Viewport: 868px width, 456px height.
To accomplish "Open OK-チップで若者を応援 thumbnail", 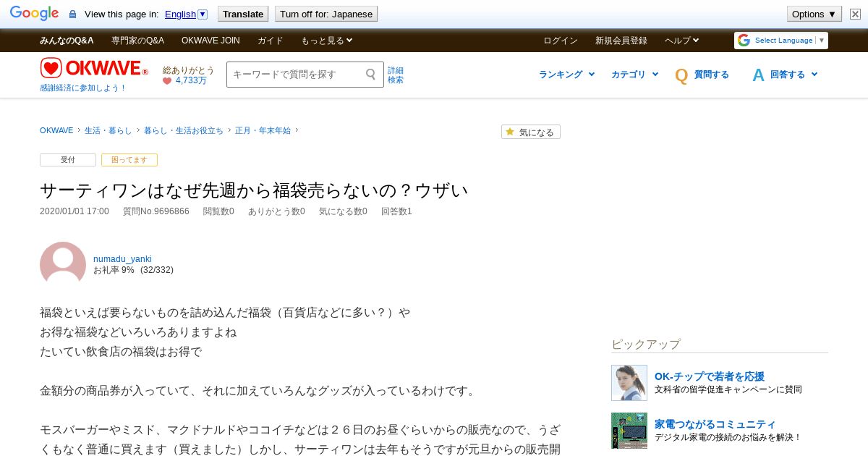I will tap(629, 383).
